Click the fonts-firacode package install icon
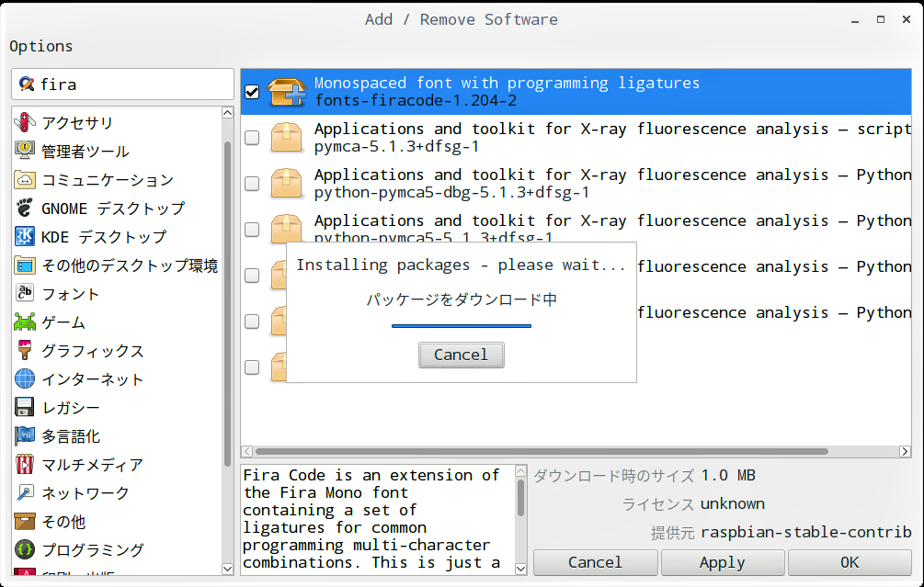The image size is (924, 587). point(286,92)
